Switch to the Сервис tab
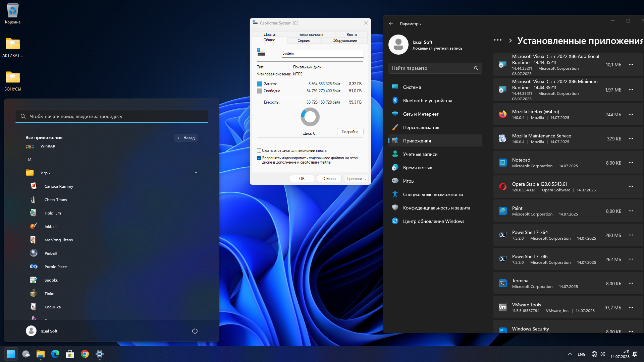The image size is (644, 362). point(304,41)
